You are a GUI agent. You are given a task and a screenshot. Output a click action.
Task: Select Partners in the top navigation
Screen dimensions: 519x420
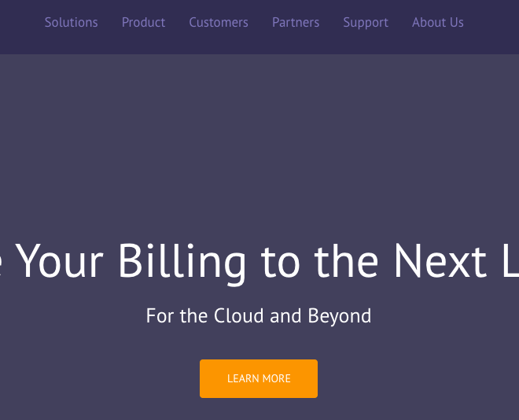tap(296, 23)
